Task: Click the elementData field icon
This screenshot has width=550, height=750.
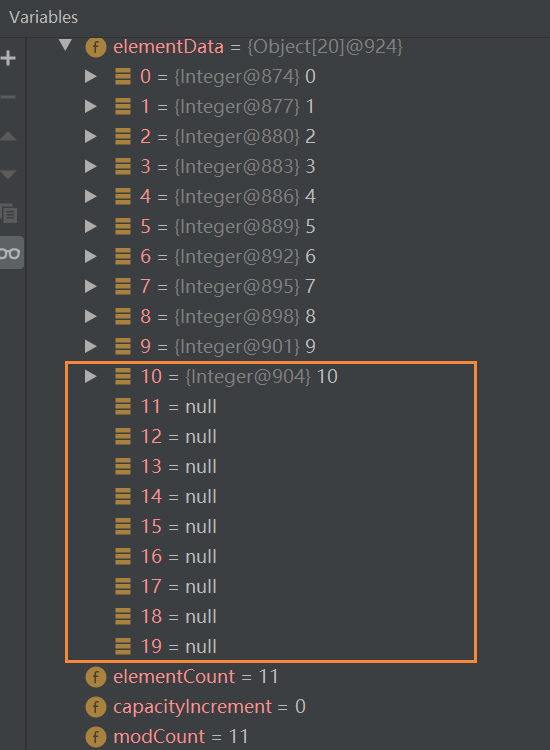Action: tap(96, 47)
